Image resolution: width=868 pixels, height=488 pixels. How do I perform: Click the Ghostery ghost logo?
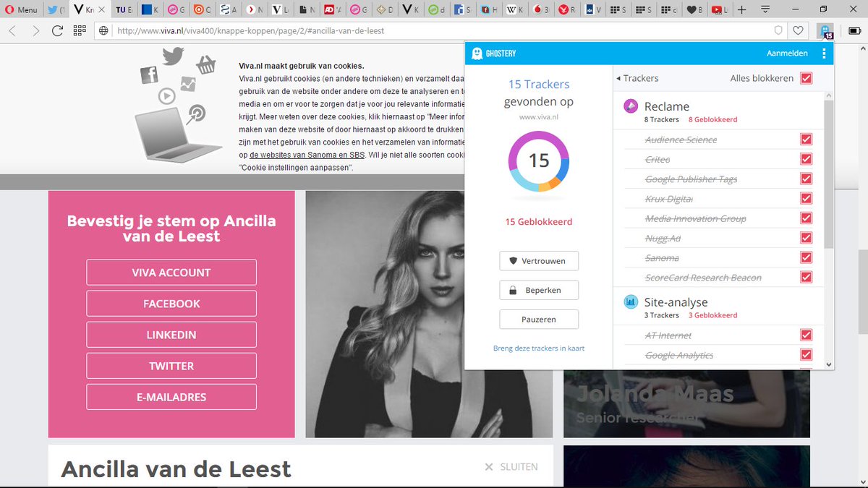(477, 53)
